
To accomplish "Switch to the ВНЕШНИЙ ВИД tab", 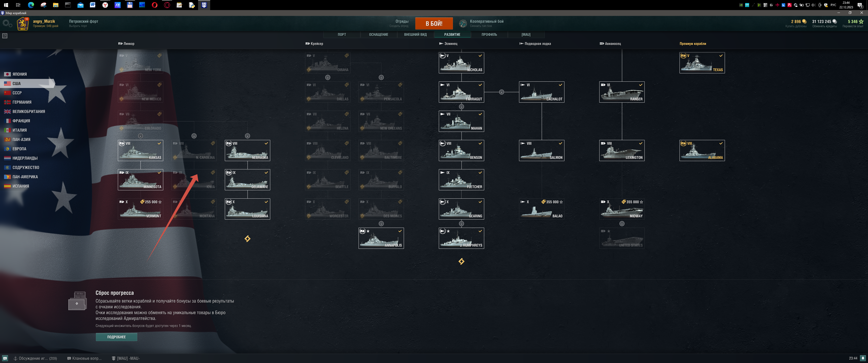I will tap(415, 35).
